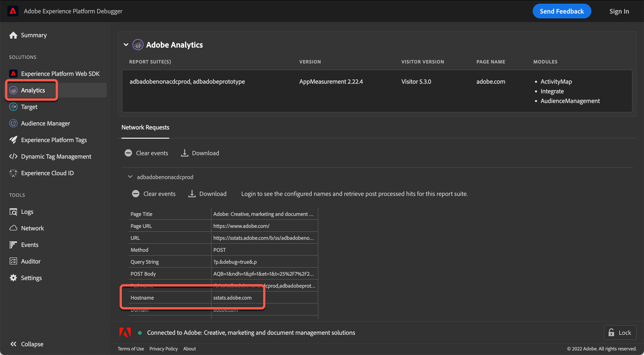Click the Sign In link
The width and height of the screenshot is (644, 355).
click(619, 11)
